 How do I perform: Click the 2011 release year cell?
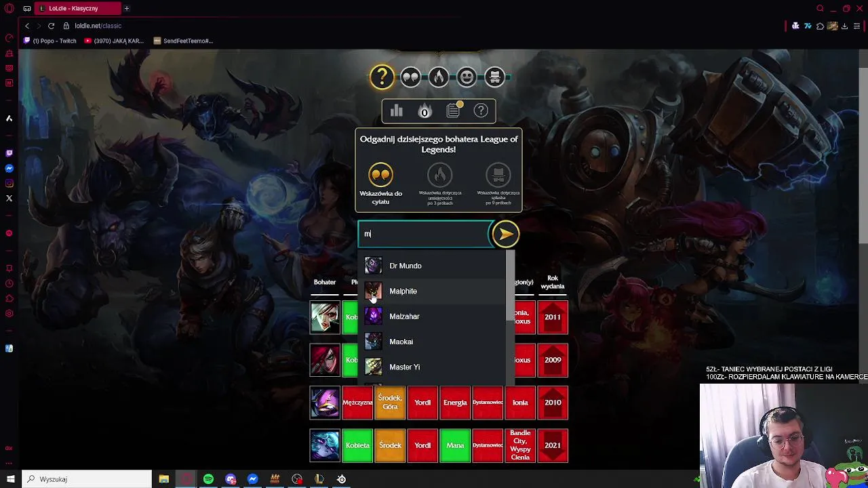553,317
